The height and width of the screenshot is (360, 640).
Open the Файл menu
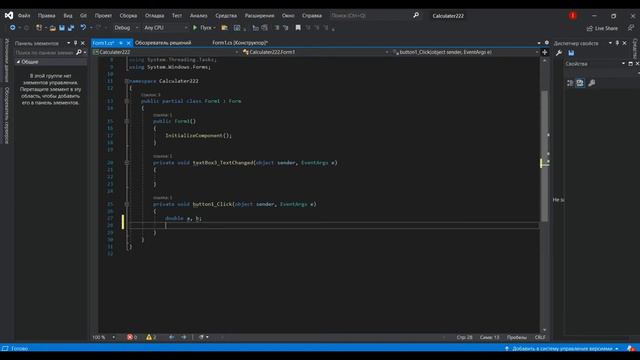click(x=24, y=16)
